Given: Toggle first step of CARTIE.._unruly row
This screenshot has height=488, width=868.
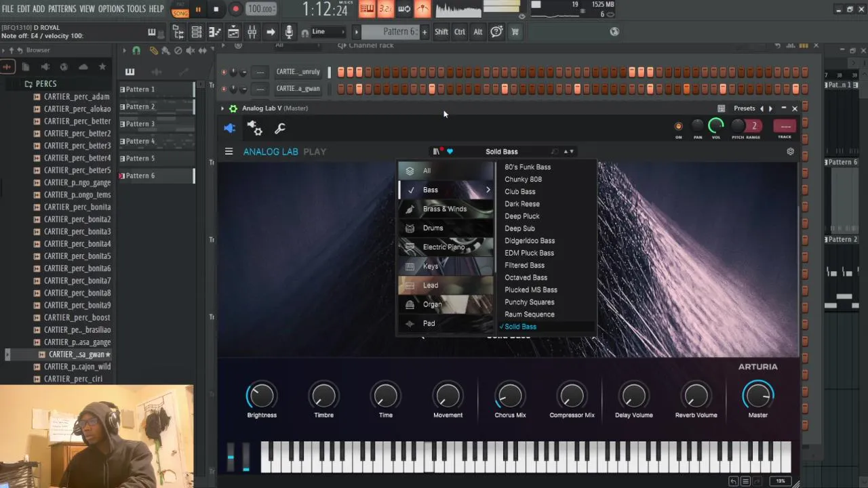Looking at the screenshot, I should tap(340, 72).
